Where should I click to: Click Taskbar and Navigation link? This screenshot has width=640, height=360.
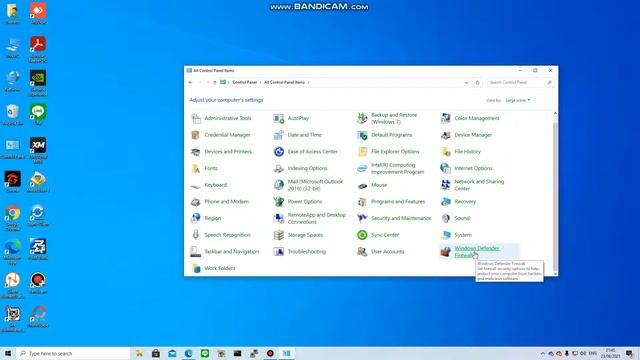click(x=231, y=252)
